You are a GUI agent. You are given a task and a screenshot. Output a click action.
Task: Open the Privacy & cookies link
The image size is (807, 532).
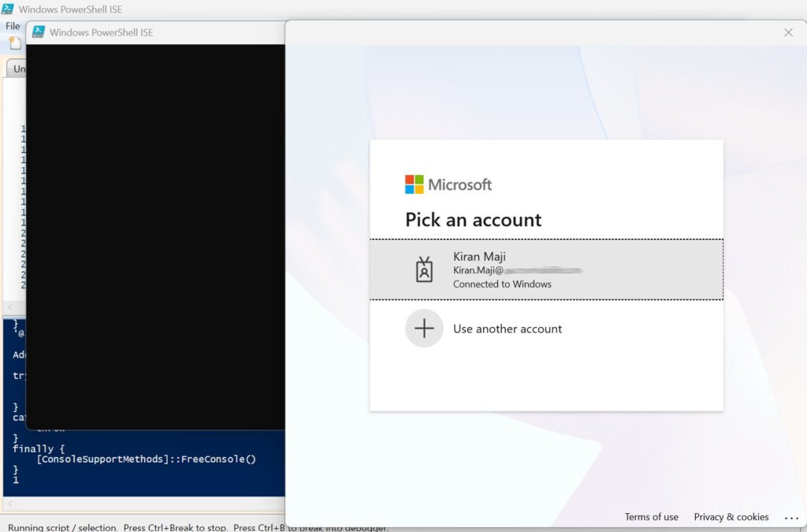click(x=731, y=516)
